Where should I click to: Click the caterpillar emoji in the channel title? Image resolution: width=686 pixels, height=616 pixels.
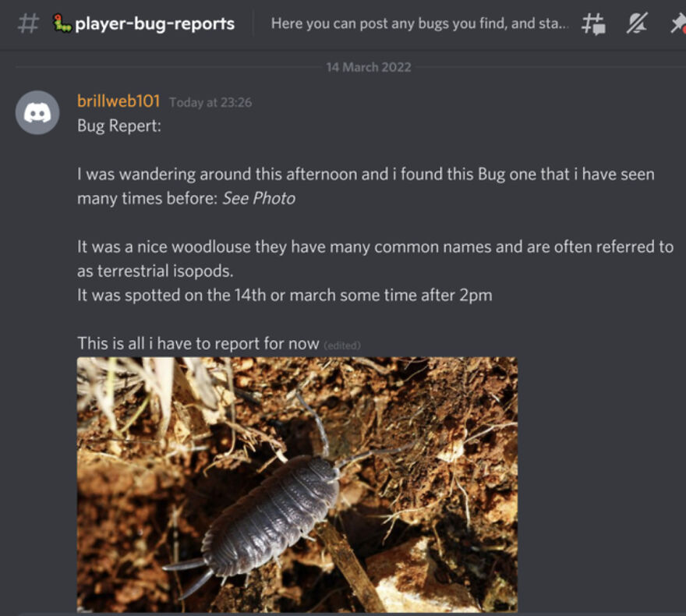tap(60, 23)
